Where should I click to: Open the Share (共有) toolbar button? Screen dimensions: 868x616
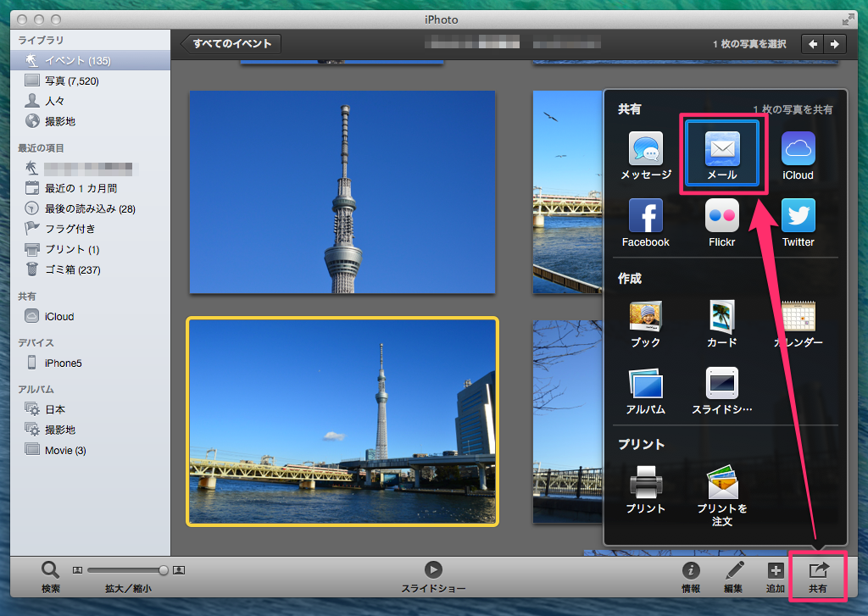coord(818,577)
